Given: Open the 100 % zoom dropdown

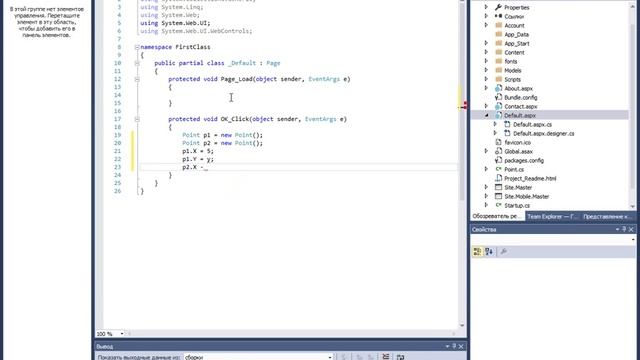Looking at the screenshot, I should [122, 333].
